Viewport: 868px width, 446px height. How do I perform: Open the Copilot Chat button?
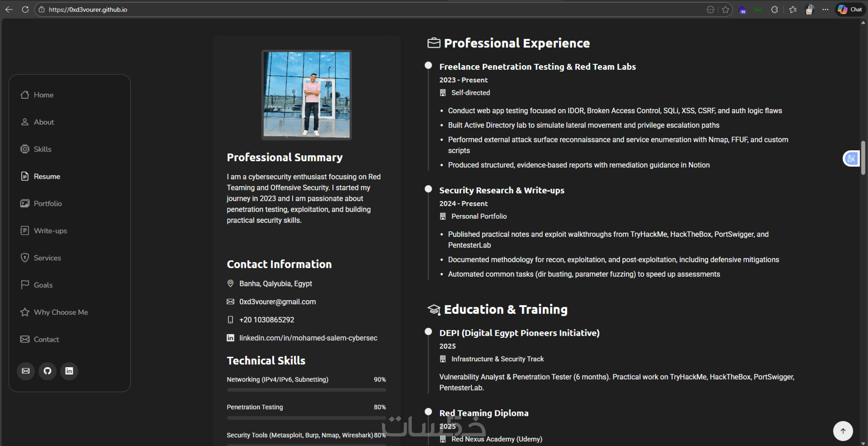coord(850,9)
